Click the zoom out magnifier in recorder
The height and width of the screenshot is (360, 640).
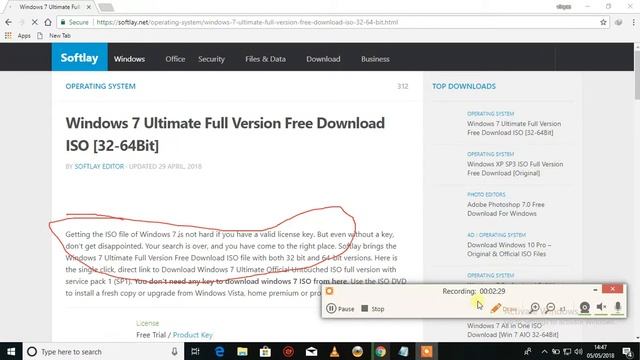point(551,308)
